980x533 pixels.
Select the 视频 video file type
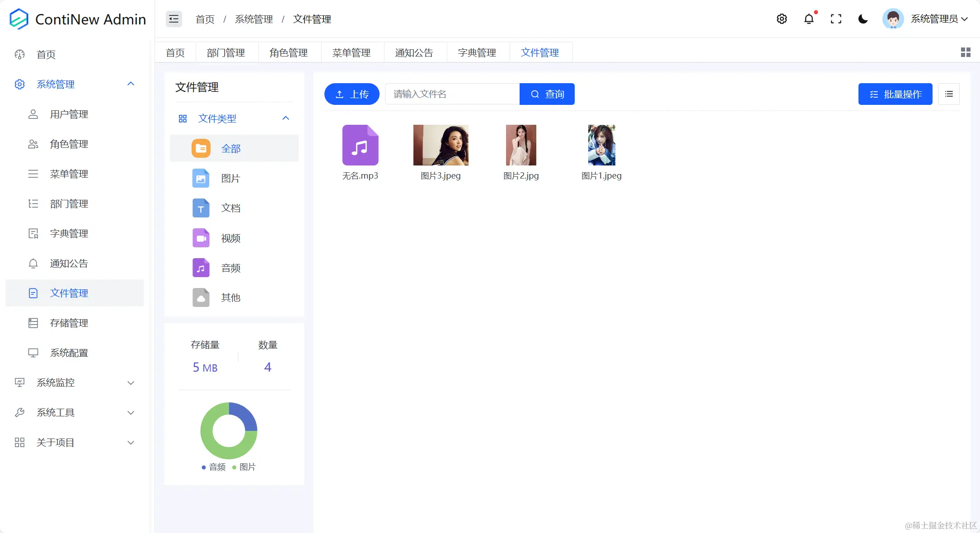click(x=230, y=238)
